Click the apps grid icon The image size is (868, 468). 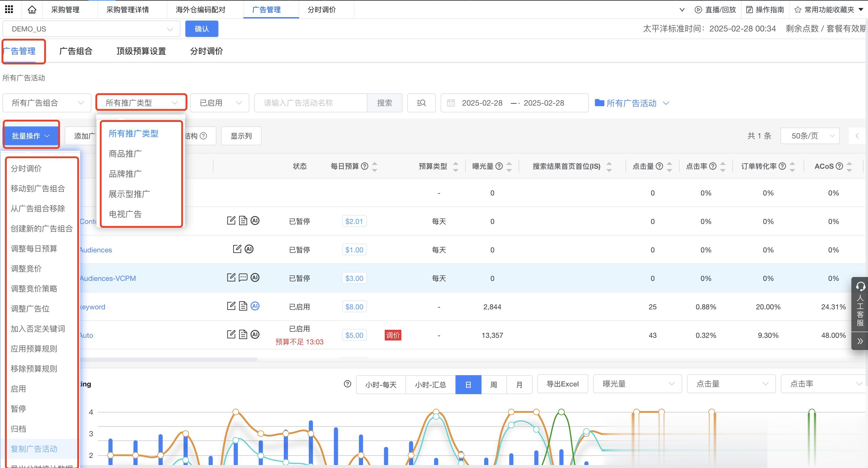coord(9,9)
